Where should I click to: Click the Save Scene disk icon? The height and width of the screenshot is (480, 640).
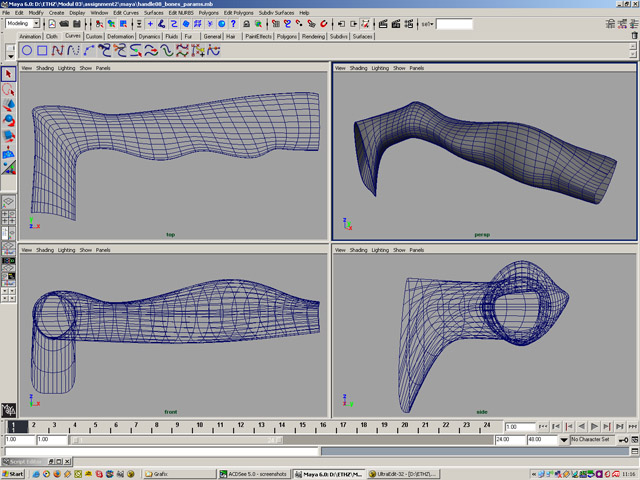point(76,24)
